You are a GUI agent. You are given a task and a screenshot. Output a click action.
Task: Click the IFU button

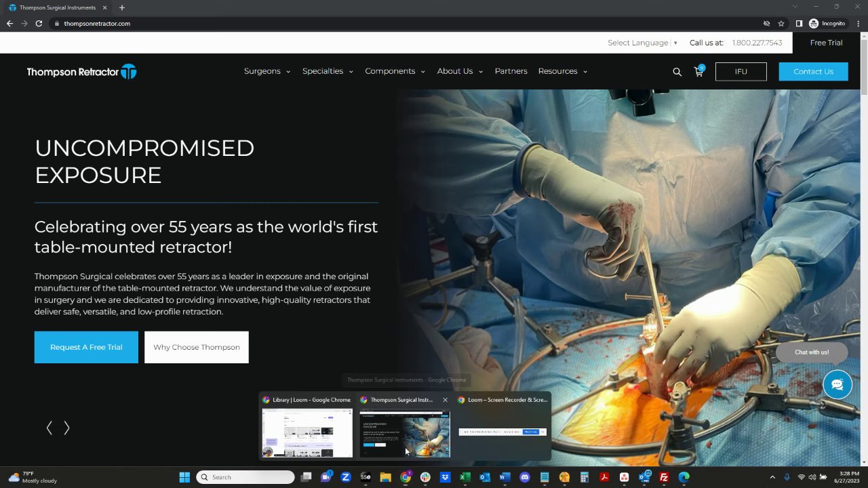pos(741,71)
